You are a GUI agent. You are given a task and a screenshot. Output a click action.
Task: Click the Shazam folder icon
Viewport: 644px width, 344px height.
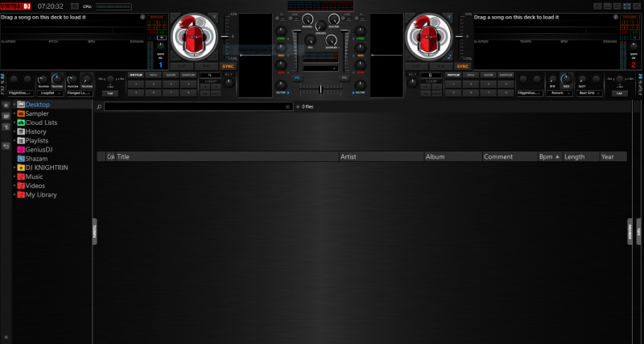pos(20,159)
